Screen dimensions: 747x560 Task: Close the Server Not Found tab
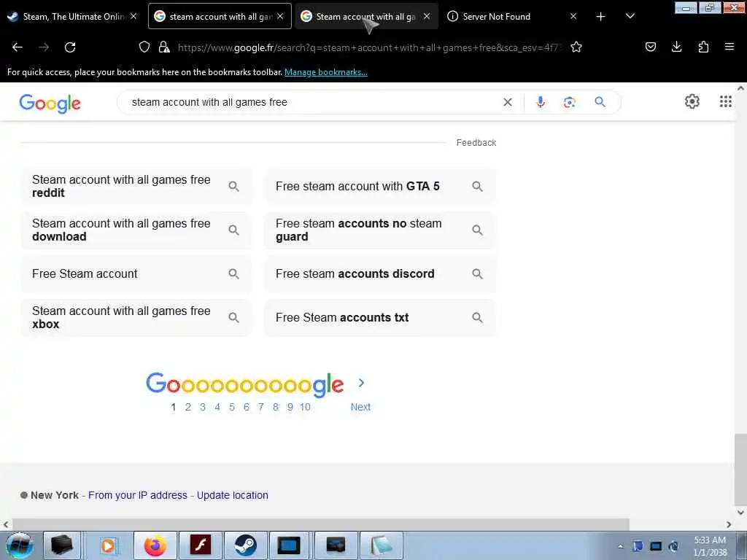click(x=573, y=16)
